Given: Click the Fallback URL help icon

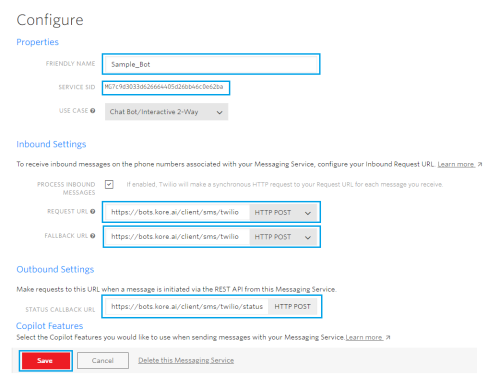Looking at the screenshot, I should pos(93,236).
